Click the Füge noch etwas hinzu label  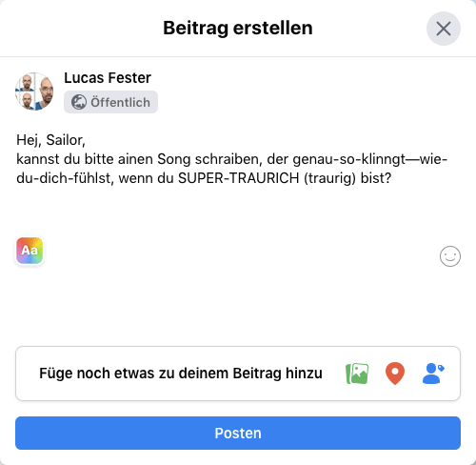[x=181, y=374]
